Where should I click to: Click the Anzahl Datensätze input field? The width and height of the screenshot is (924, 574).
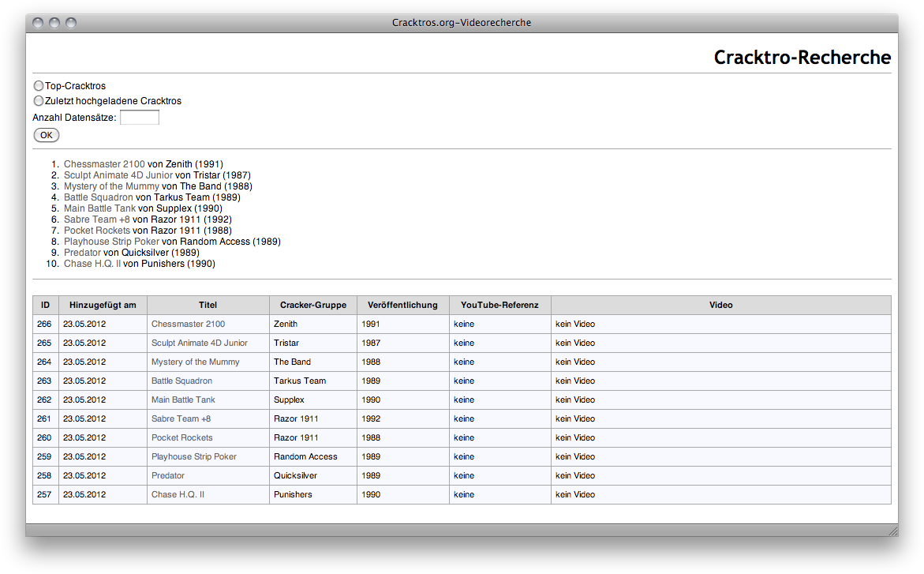[140, 118]
